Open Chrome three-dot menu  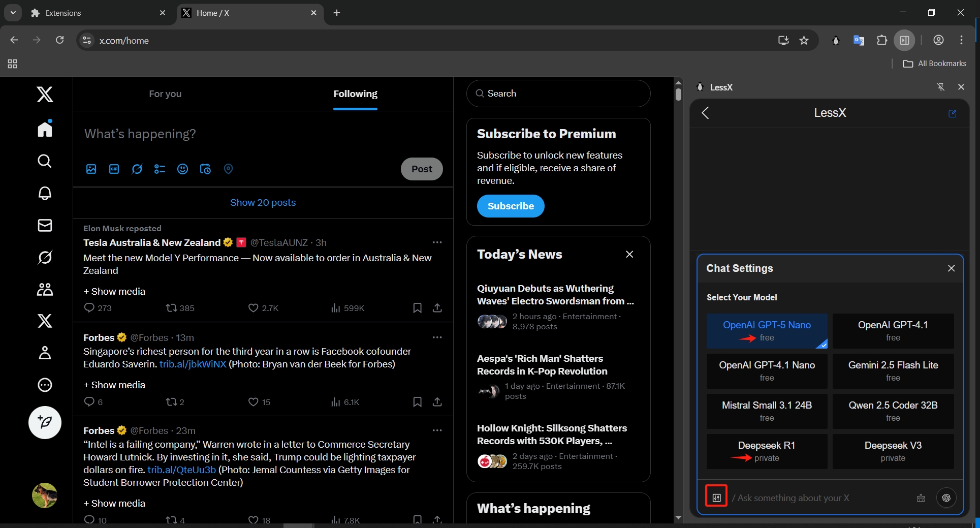pos(961,40)
